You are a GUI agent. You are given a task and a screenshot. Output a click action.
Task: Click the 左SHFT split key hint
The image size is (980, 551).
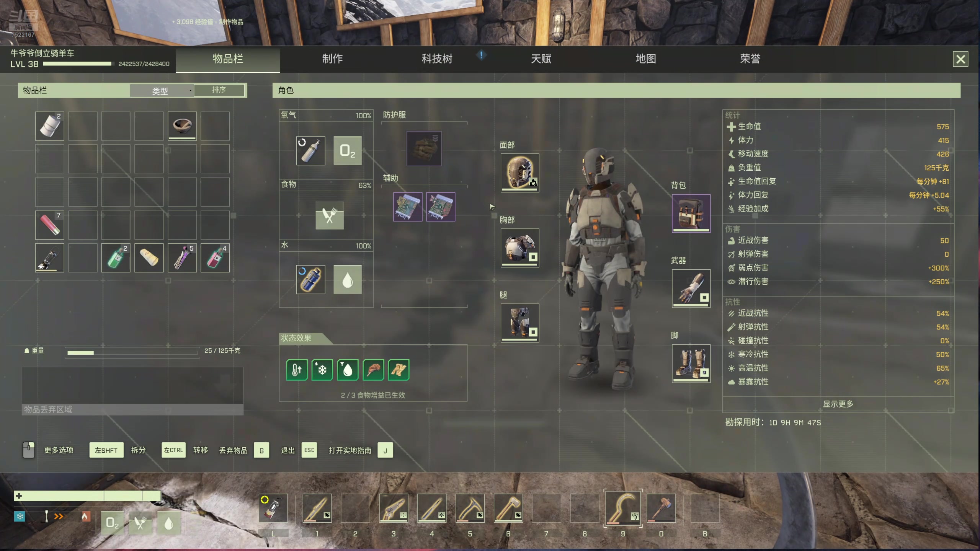106,450
